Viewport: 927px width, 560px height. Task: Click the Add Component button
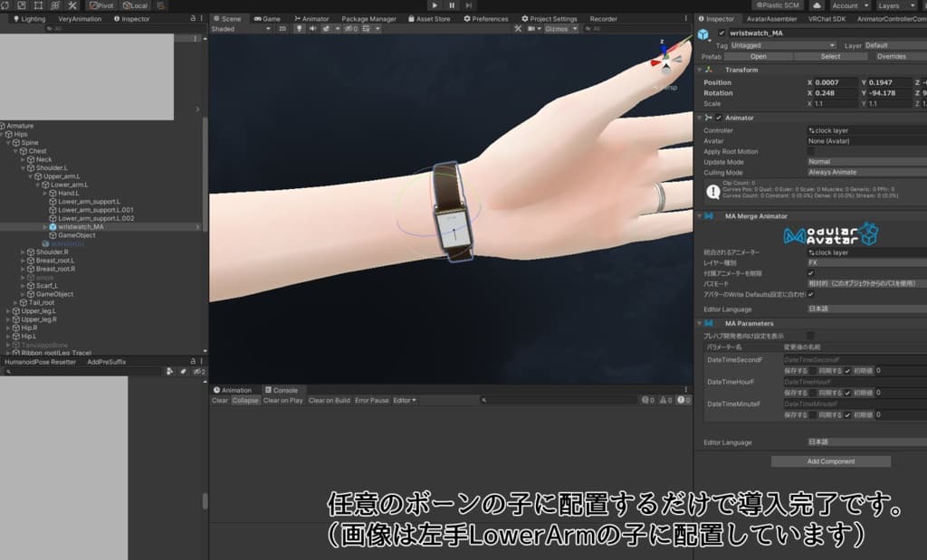coord(830,461)
